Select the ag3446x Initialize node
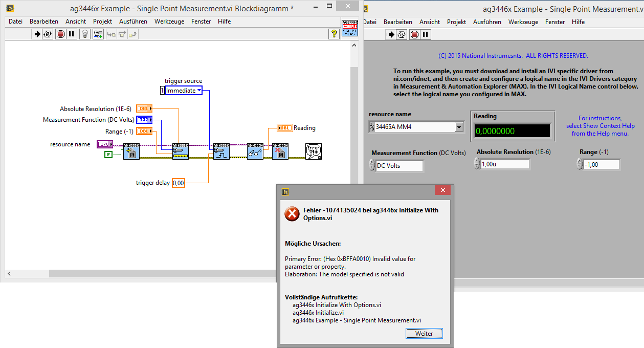The width and height of the screenshot is (644, 348). click(131, 151)
